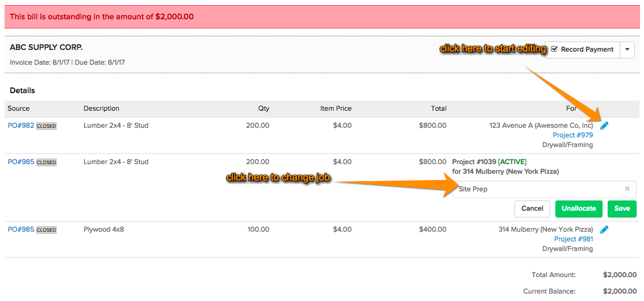
Task: Open the Project #981 link
Action: coord(574,239)
